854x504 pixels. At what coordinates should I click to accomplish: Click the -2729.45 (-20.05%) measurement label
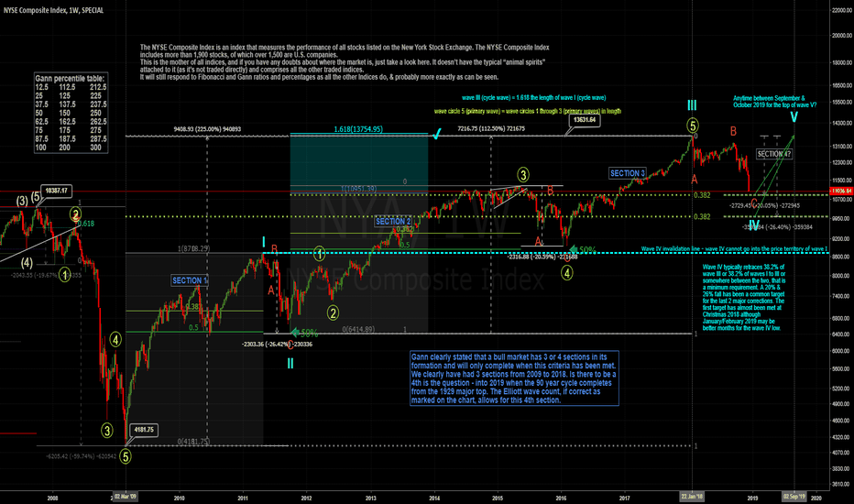764,205
